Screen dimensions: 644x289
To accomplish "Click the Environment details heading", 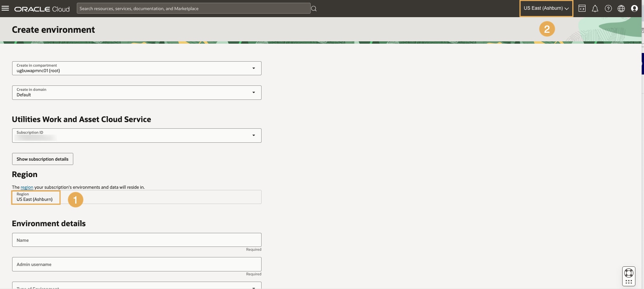I will point(49,223).
